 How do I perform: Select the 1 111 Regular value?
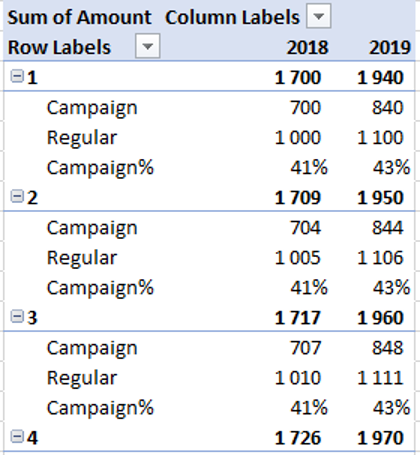(x=380, y=378)
